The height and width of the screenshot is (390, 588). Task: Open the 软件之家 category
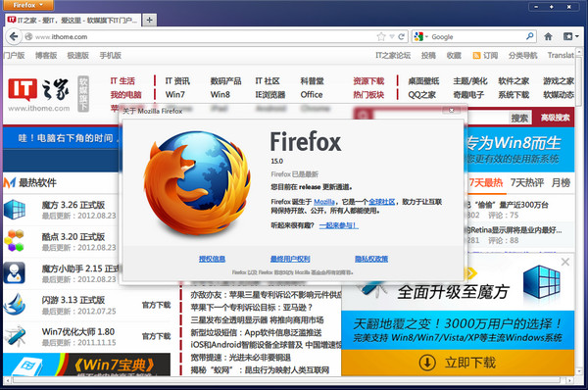point(514,81)
